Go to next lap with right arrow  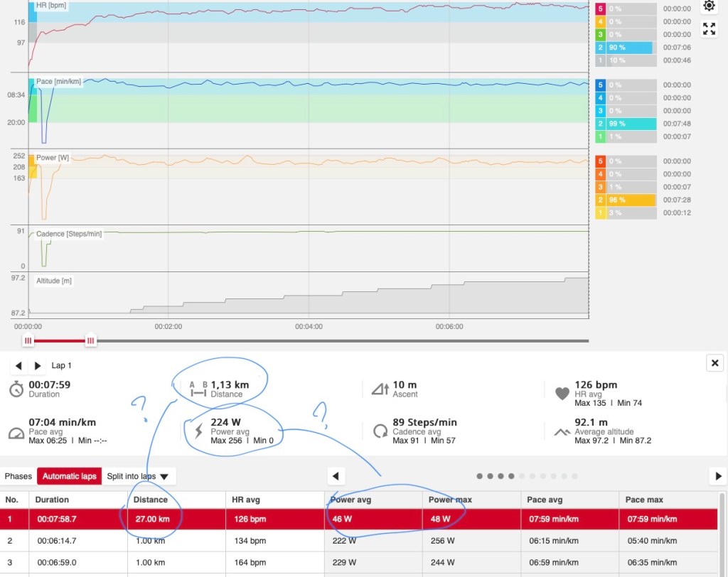click(38, 366)
